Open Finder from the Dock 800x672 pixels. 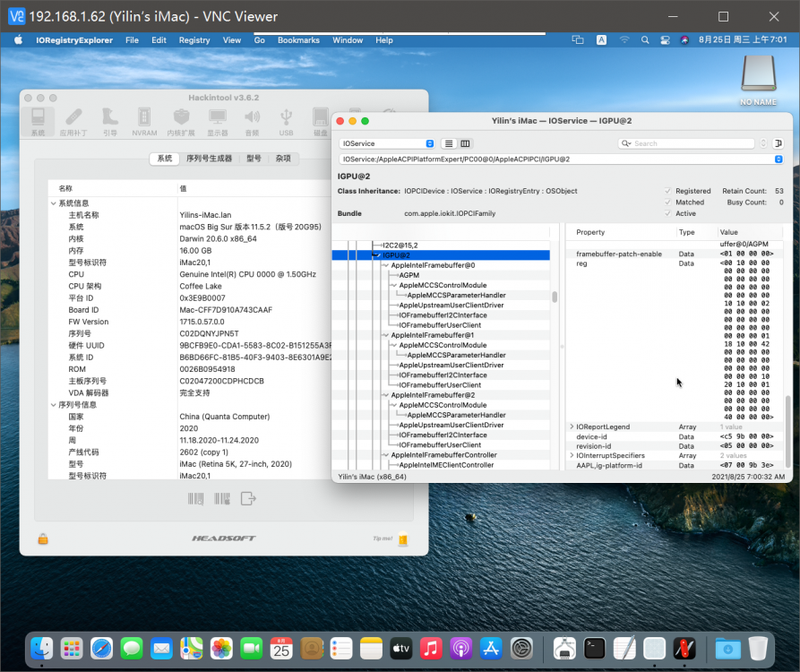(x=42, y=649)
